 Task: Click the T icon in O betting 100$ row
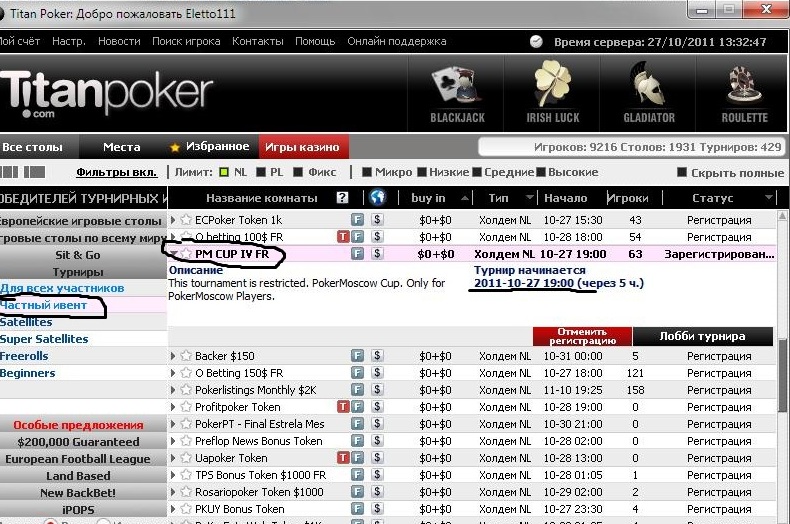pos(343,236)
